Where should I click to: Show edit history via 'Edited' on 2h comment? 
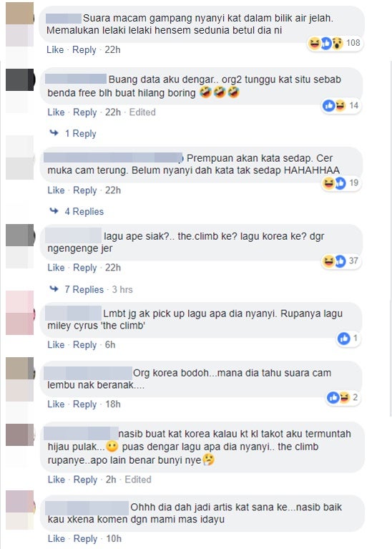point(138,480)
